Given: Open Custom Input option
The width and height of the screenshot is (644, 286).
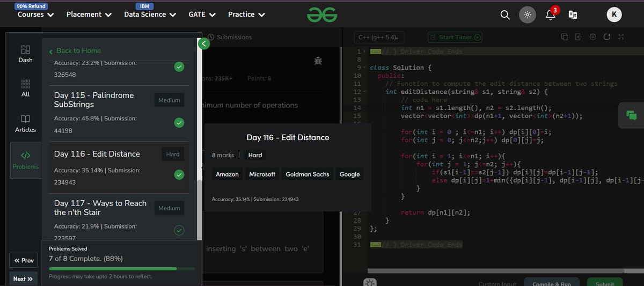Looking at the screenshot, I should [497, 283].
